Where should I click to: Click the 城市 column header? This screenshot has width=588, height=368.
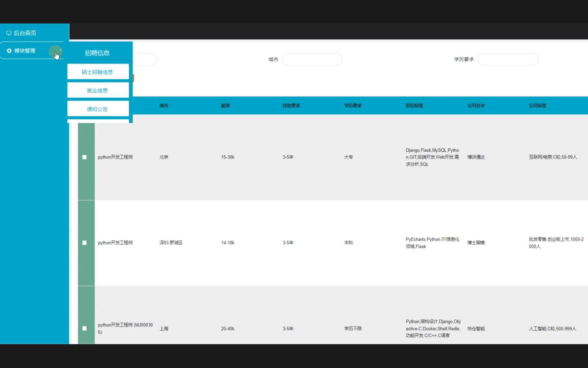click(164, 106)
